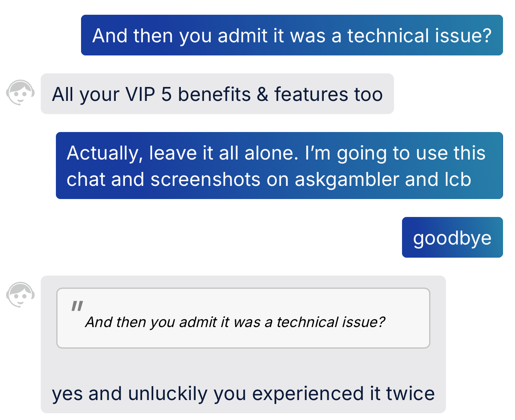The image size is (515, 420).
Task: Select the top blue 'technical issue?' message bubble
Action: click(292, 35)
